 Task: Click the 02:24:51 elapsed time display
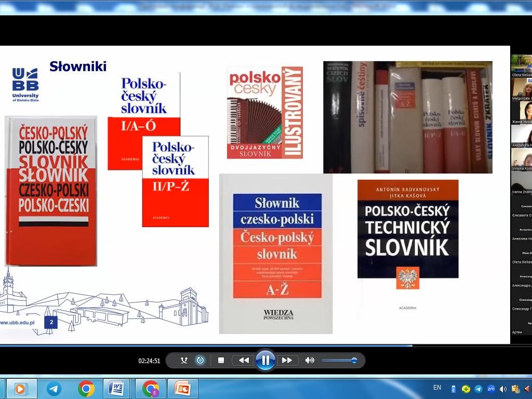coord(149,361)
